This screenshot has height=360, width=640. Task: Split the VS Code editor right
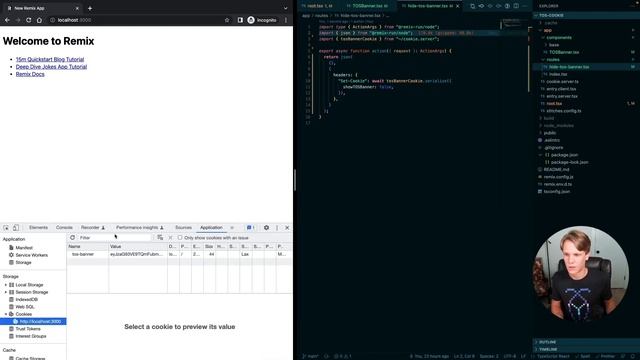[x=516, y=6]
